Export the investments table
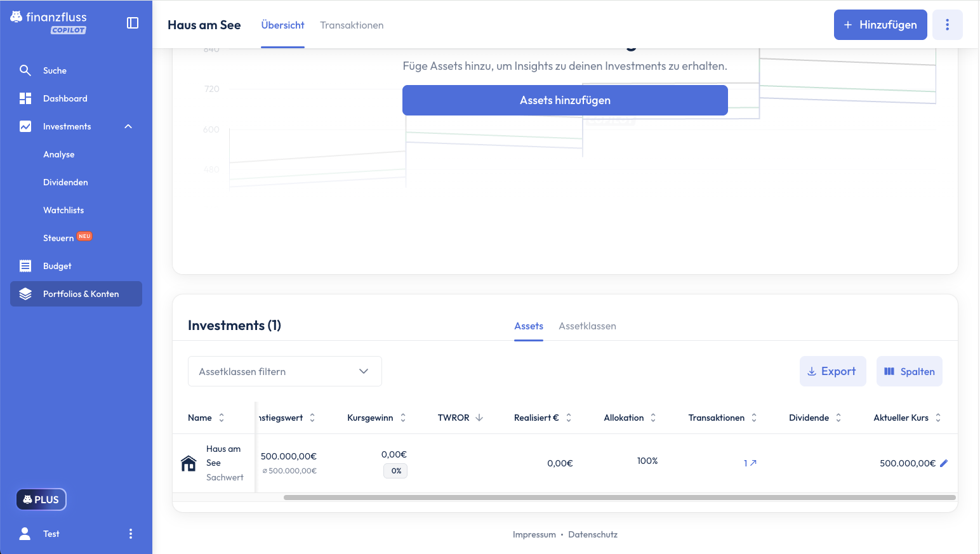Screen dimensions: 980x554 [832, 371]
